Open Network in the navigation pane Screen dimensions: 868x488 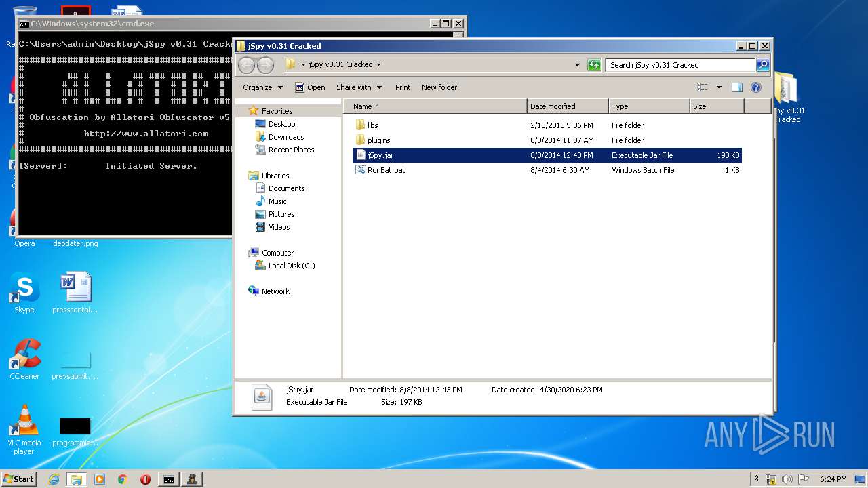click(x=275, y=291)
